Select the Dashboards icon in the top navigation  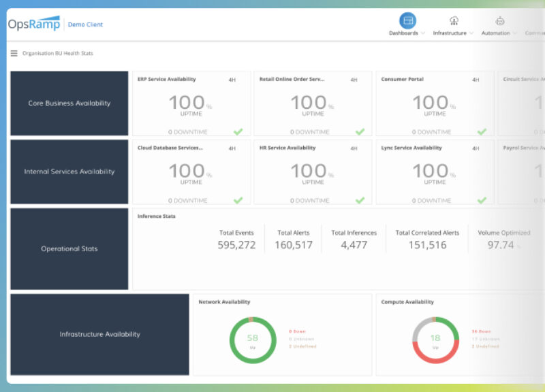coord(409,21)
